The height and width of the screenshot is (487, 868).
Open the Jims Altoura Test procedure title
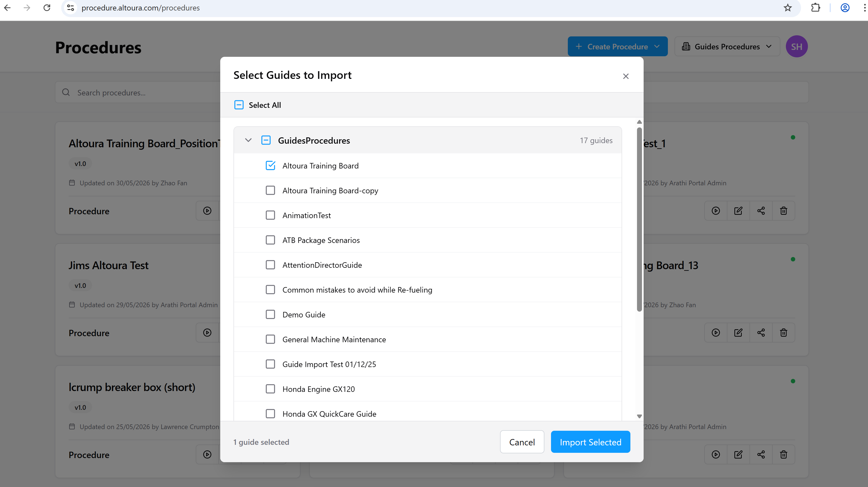pyautogui.click(x=109, y=265)
